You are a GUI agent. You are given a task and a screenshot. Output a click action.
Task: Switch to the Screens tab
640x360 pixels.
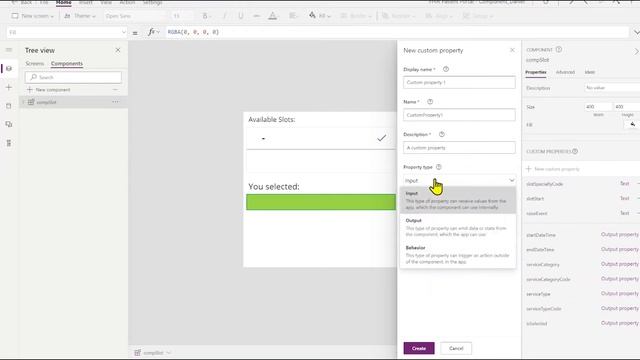point(34,64)
